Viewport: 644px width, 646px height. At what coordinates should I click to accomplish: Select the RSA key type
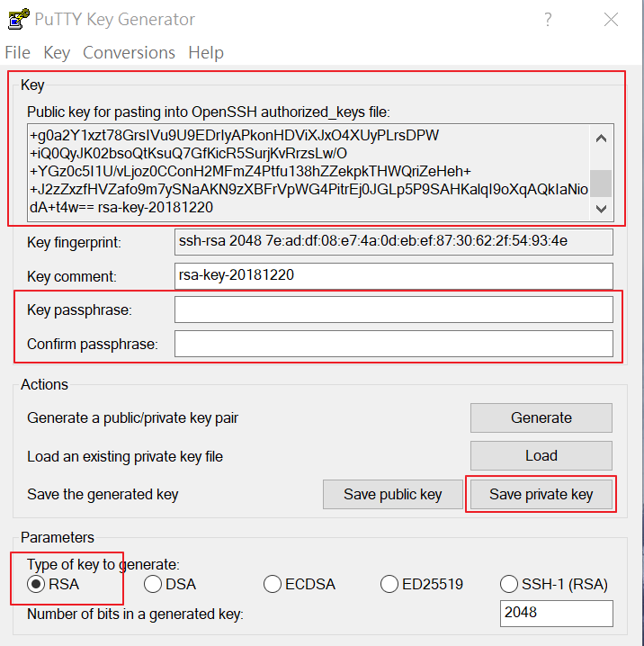coord(53,584)
